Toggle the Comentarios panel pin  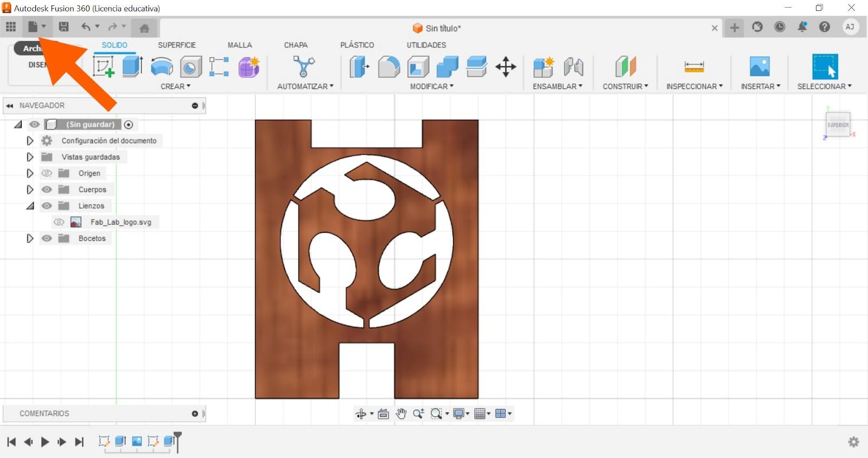[x=195, y=414]
